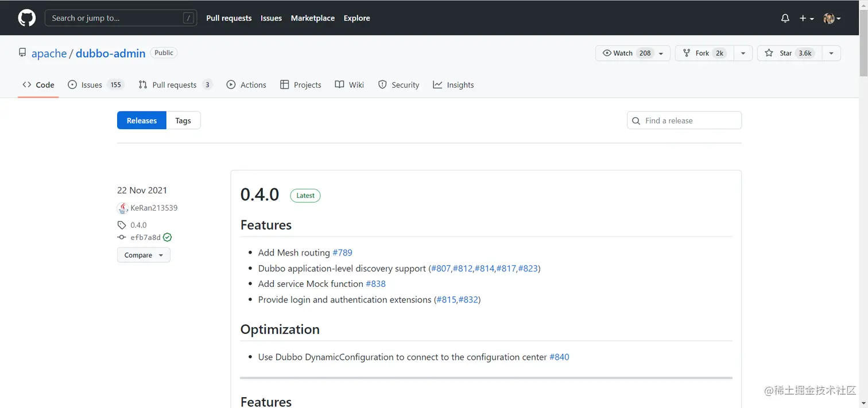Open Pull requests in top navigation
Screen dimensions: 868x408
coord(229,18)
